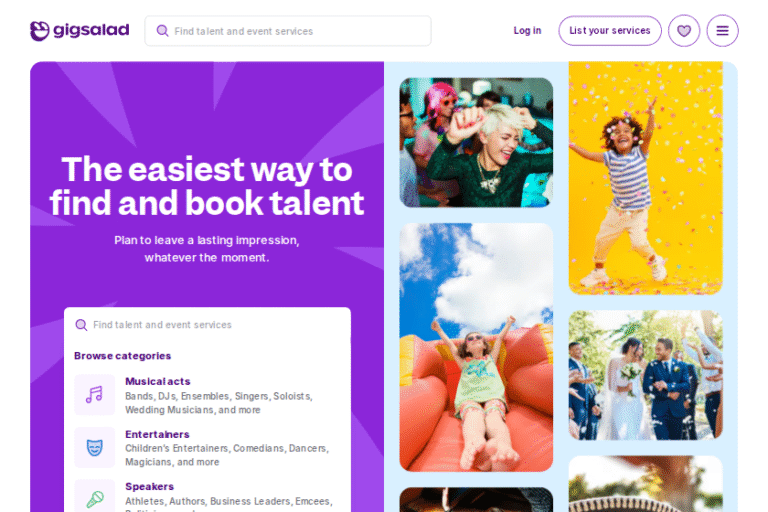Open the hamburger menu

722,31
